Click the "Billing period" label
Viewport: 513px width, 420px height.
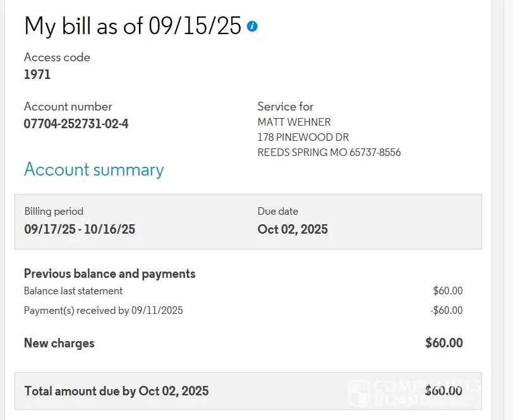(x=54, y=212)
